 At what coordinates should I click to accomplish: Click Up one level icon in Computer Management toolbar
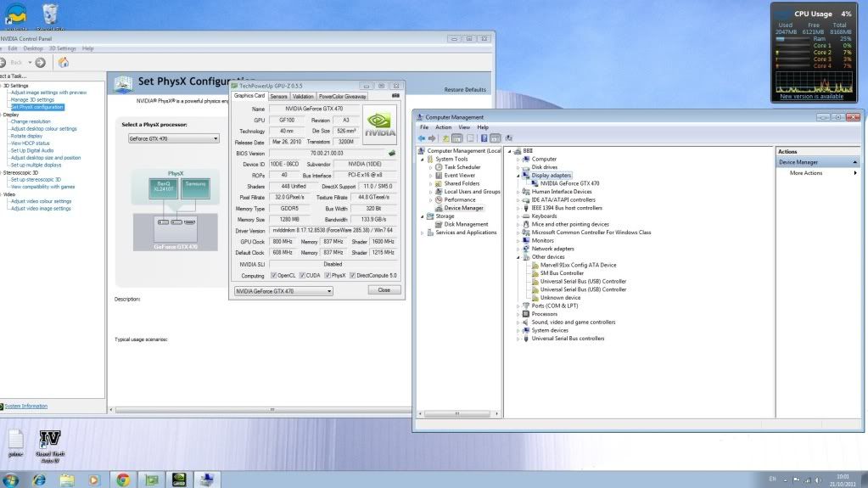pyautogui.click(x=445, y=138)
